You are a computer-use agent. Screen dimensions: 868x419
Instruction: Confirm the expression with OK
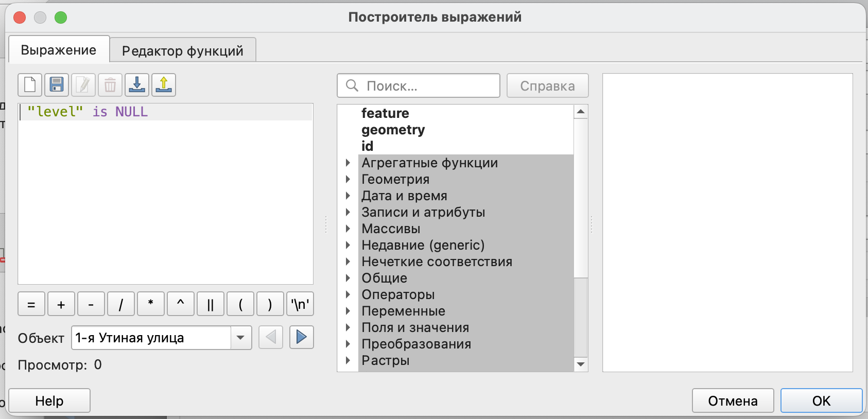click(x=821, y=401)
